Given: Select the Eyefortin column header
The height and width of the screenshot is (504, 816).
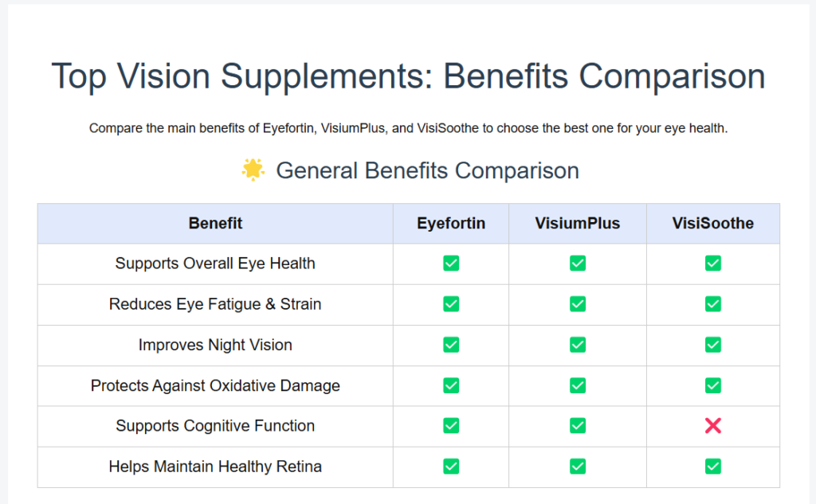Looking at the screenshot, I should pos(451,223).
